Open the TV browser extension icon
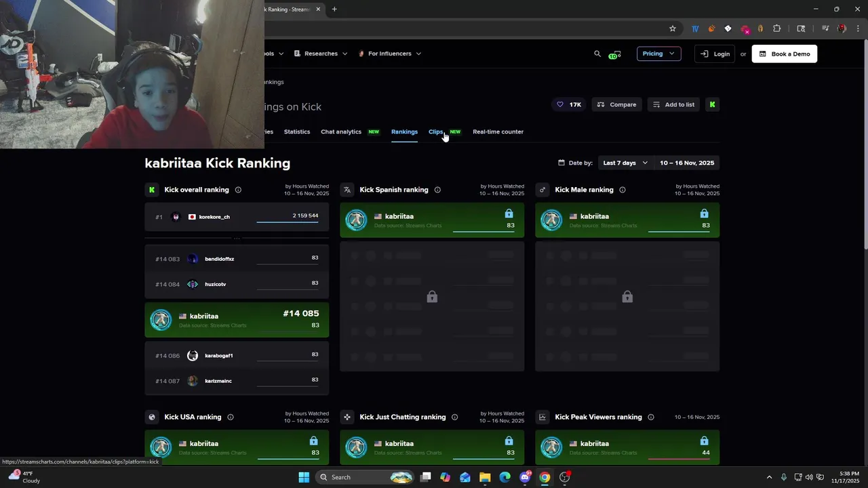This screenshot has height=488, width=868. pyautogui.click(x=695, y=28)
